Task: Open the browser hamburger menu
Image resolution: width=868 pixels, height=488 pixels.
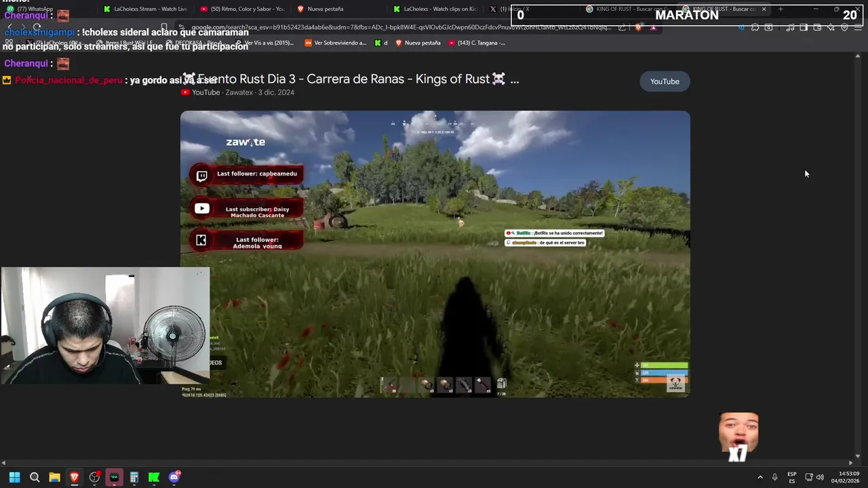Action: pos(858,28)
